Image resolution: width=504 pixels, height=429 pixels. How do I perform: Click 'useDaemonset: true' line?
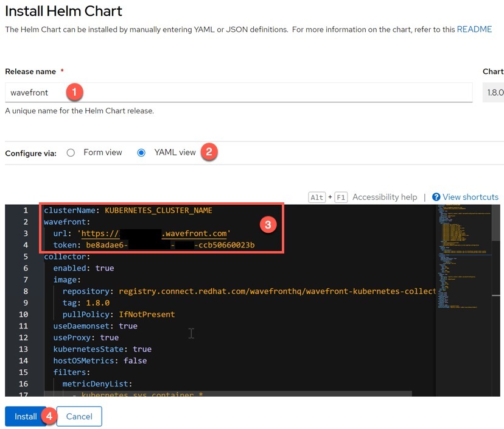(95, 327)
